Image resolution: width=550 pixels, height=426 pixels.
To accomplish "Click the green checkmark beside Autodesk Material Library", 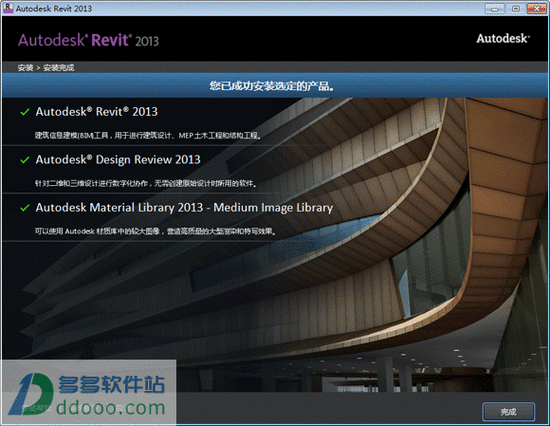I will click(x=25, y=208).
